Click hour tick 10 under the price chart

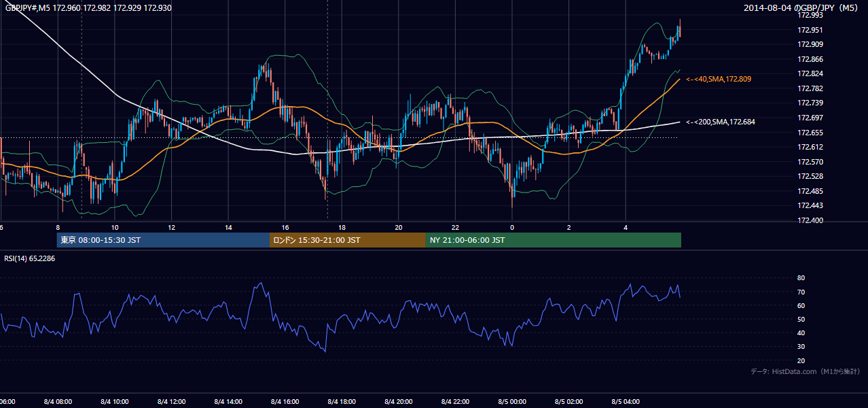coord(115,227)
